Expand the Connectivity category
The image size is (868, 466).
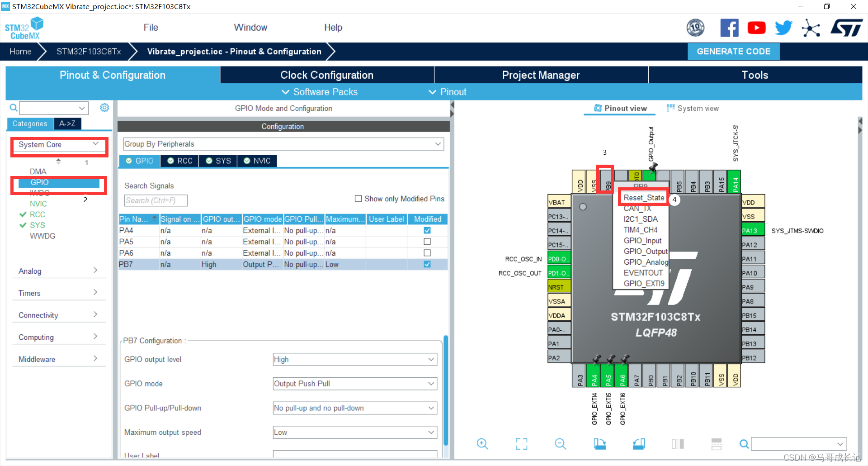(x=58, y=315)
